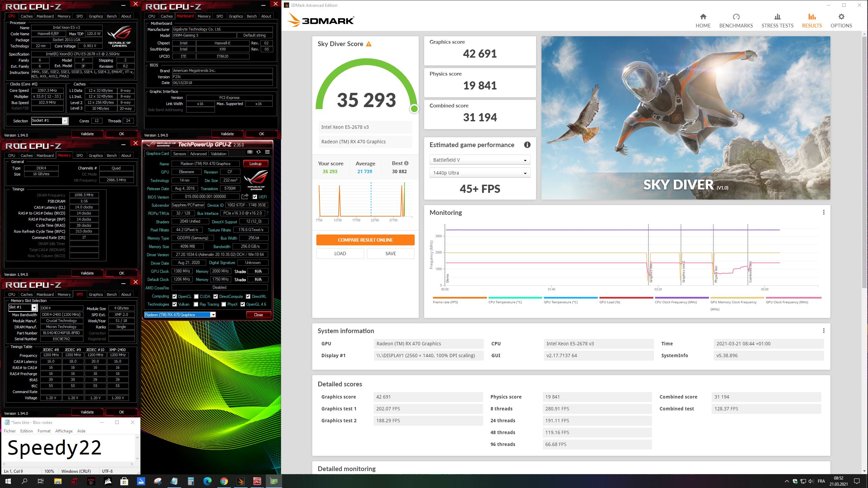Open the Validation tab in GPU-Z
Viewport: 868px width, 488px height.
point(218,154)
